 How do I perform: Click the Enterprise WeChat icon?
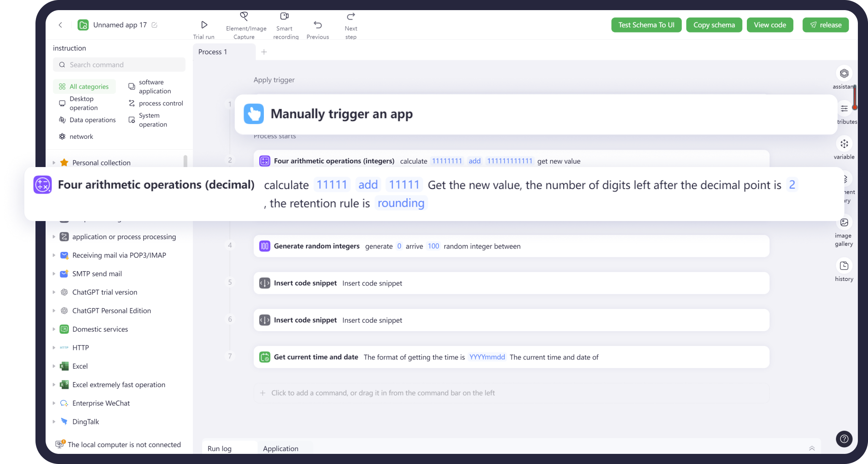click(x=64, y=403)
